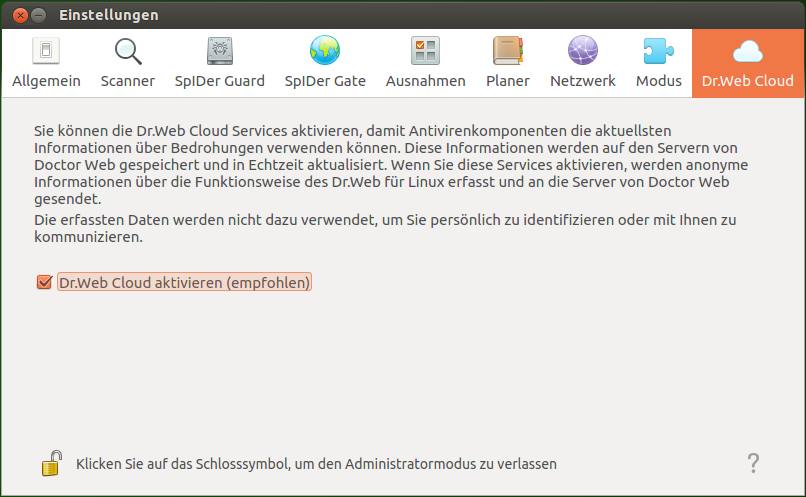
Task: Switch to the Netzwerk tab
Action: [x=582, y=63]
